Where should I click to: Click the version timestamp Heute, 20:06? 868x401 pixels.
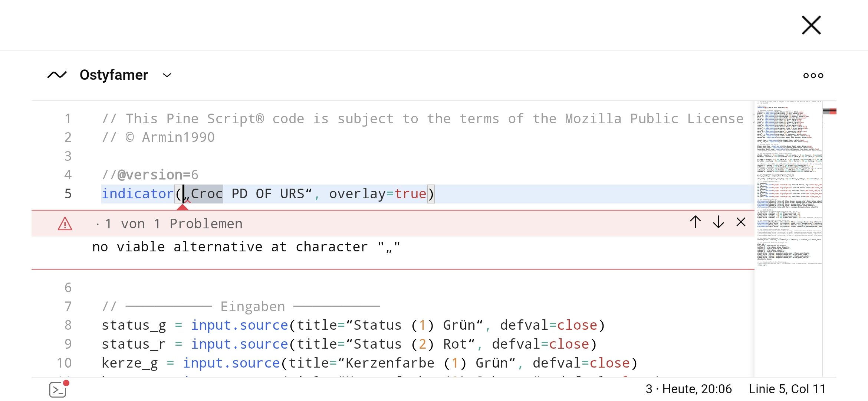tap(697, 389)
